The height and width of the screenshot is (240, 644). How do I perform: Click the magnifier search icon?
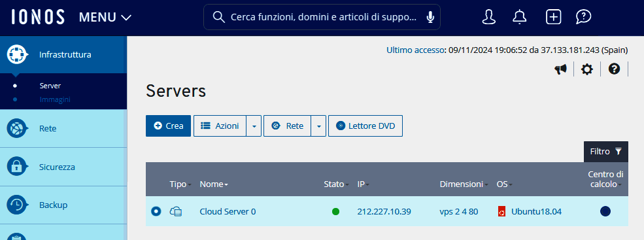coord(219,17)
